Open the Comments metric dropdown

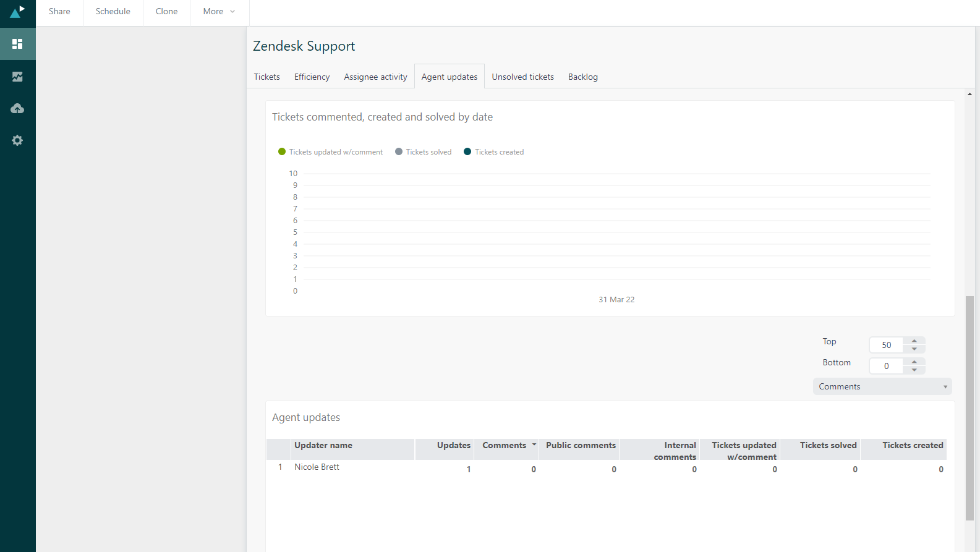[882, 386]
